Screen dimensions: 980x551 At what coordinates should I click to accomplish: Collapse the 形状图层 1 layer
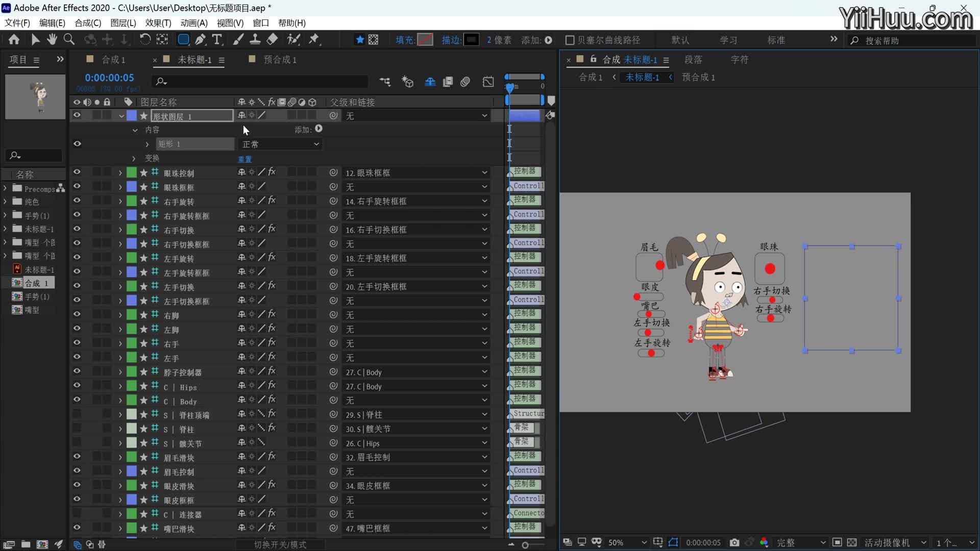(121, 116)
